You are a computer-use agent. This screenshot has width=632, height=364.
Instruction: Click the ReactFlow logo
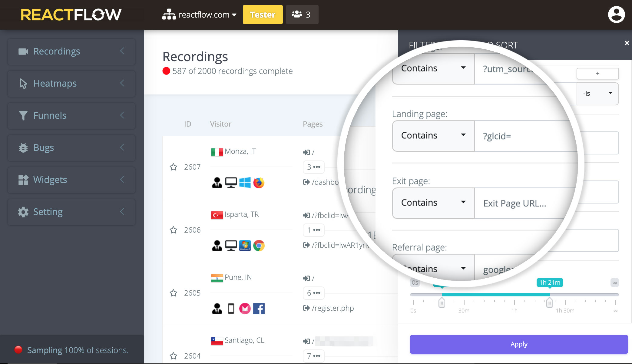coord(71,15)
